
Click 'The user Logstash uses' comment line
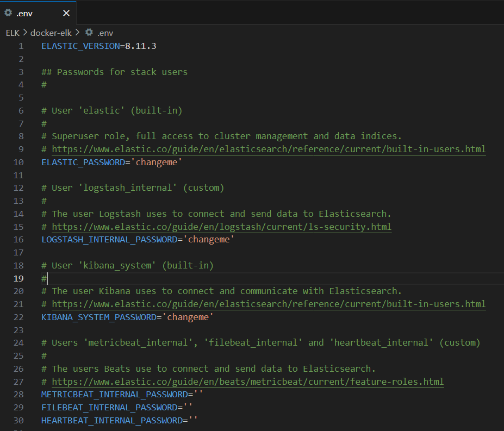(216, 214)
